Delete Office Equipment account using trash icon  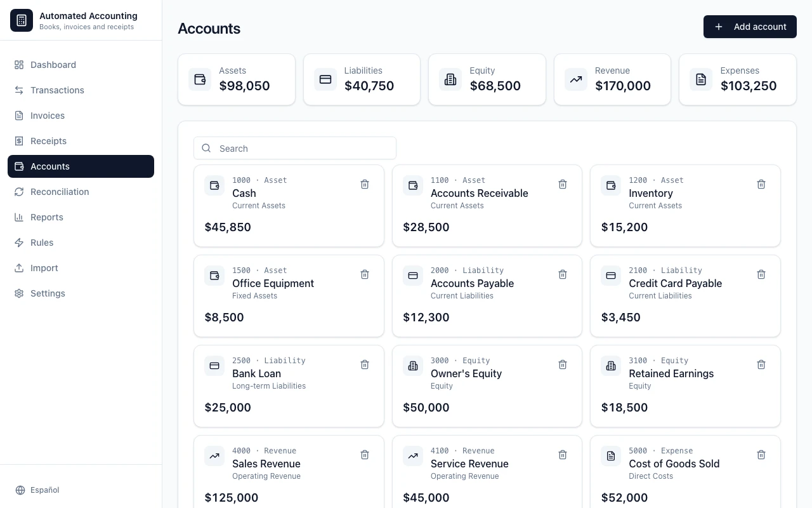[x=365, y=274]
